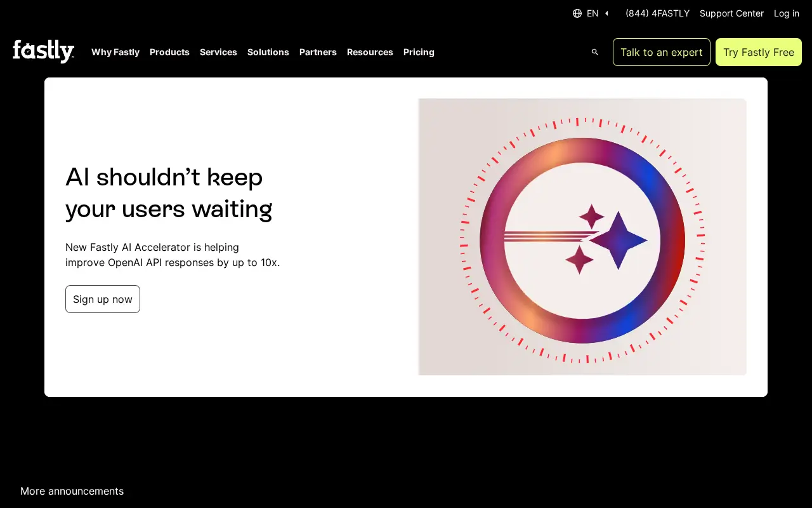The image size is (812, 508).
Task: Open More announcements
Action: [72, 491]
